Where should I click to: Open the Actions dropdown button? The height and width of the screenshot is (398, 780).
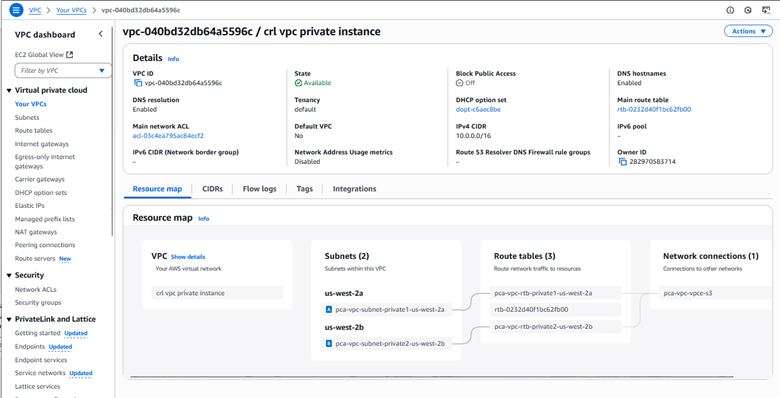click(748, 31)
